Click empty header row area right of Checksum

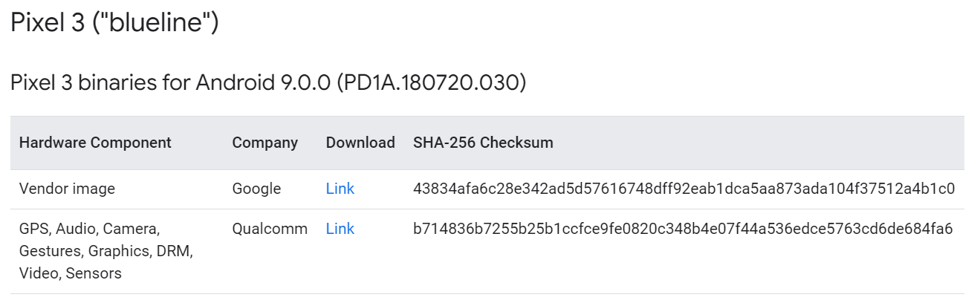[758, 143]
